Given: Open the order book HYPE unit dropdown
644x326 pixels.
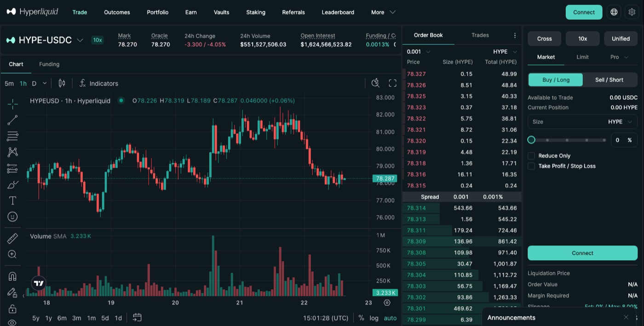Looking at the screenshot, I should [x=505, y=51].
